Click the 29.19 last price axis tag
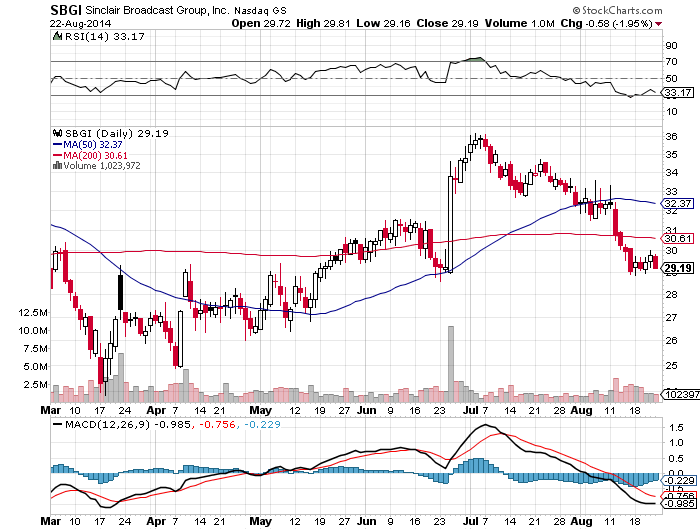 [x=678, y=268]
